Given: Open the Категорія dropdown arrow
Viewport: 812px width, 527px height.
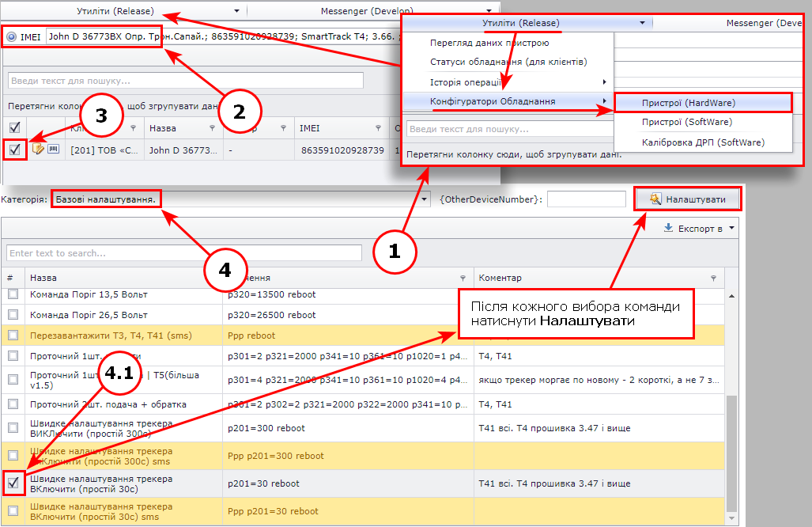Looking at the screenshot, I should coord(424,199).
